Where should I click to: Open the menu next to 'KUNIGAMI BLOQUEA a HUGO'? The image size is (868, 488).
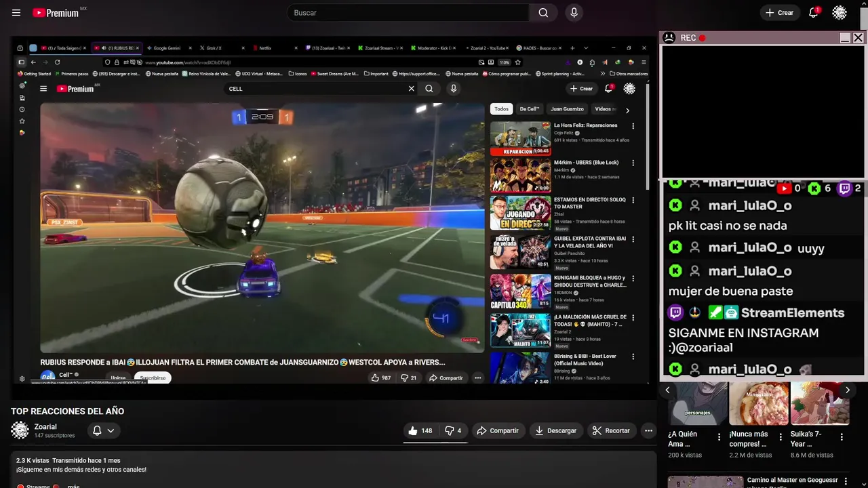(x=633, y=279)
